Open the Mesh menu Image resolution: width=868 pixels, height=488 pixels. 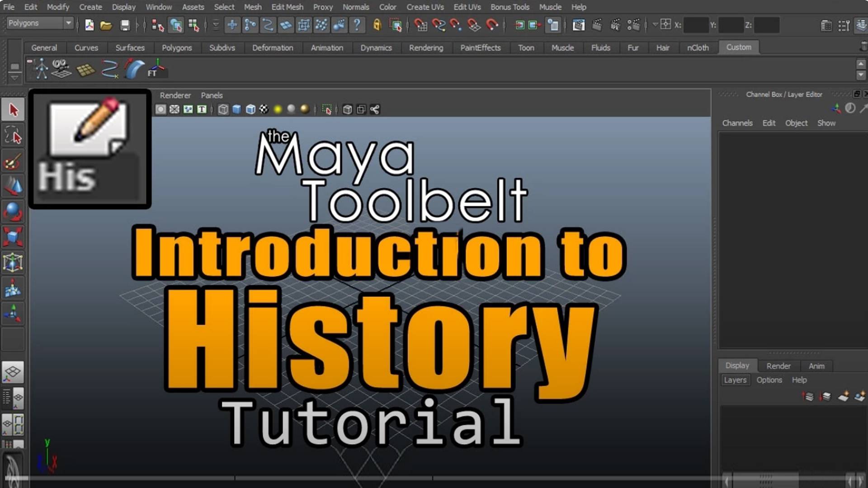click(252, 7)
